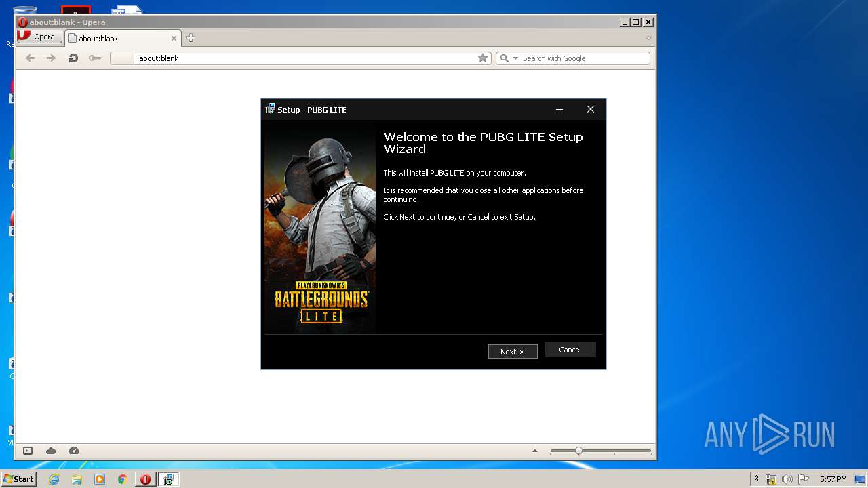Go forward in Opera browser
The width and height of the screenshot is (868, 488).
click(x=51, y=58)
